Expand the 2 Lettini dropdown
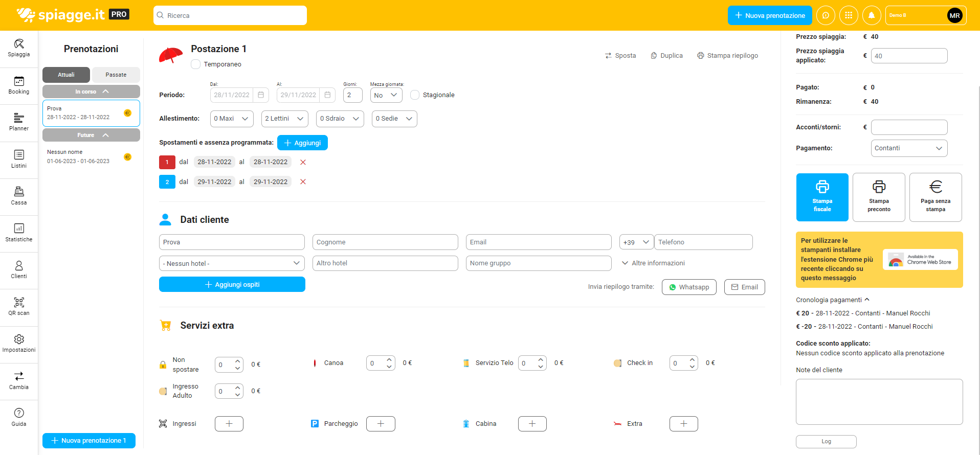Viewport: 980px width, 455px height. tap(284, 119)
